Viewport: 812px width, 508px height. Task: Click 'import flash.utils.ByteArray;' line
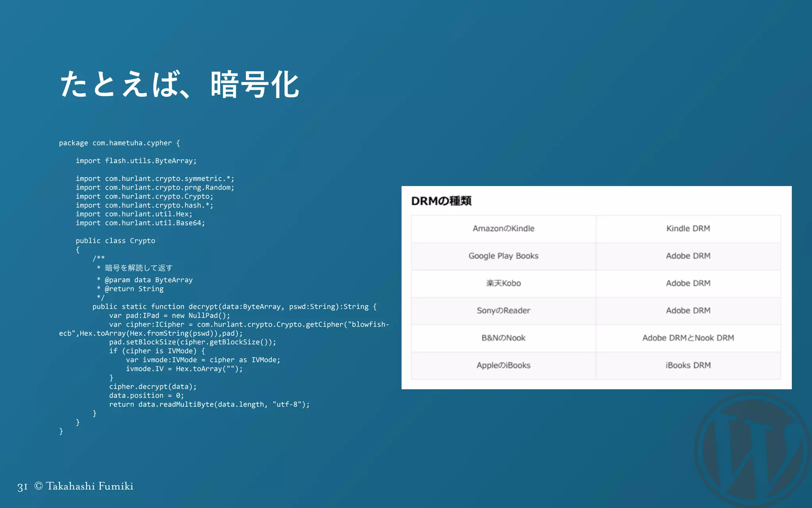136,161
